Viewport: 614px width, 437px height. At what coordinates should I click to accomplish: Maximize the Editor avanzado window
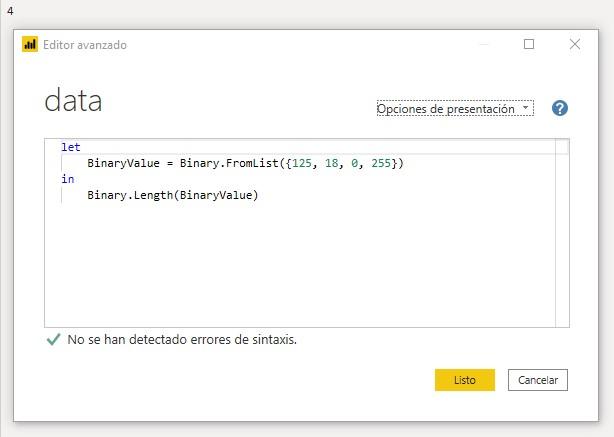coord(529,44)
